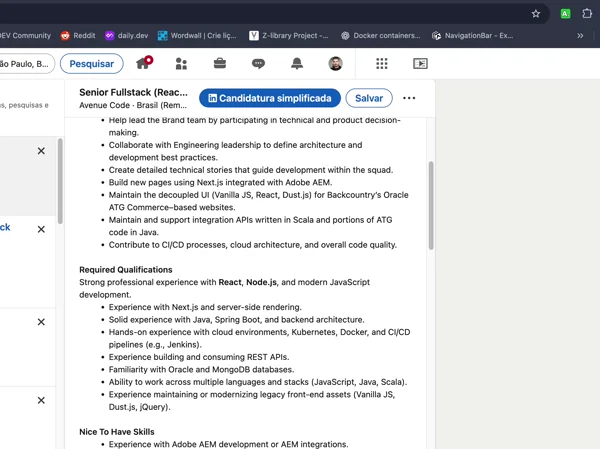600x449 pixels.
Task: Open the Reddit bookmark
Action: coord(77,35)
